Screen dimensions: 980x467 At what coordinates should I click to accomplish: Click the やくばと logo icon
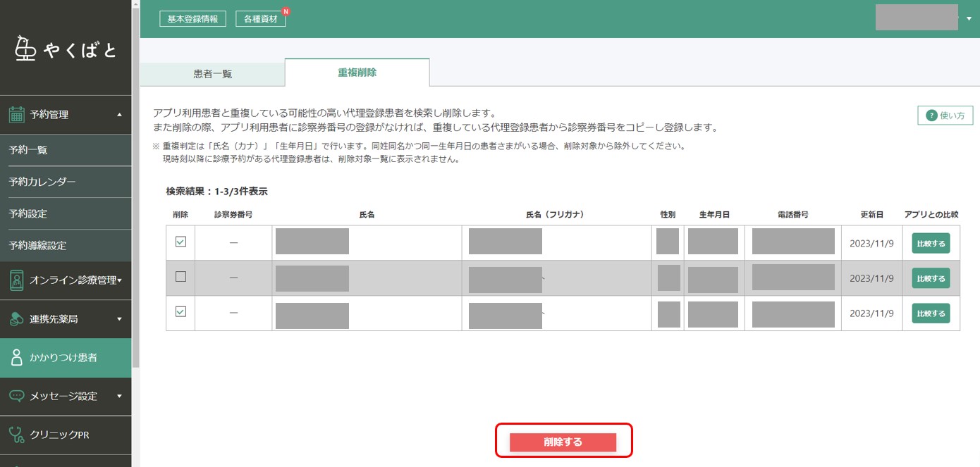[25, 48]
